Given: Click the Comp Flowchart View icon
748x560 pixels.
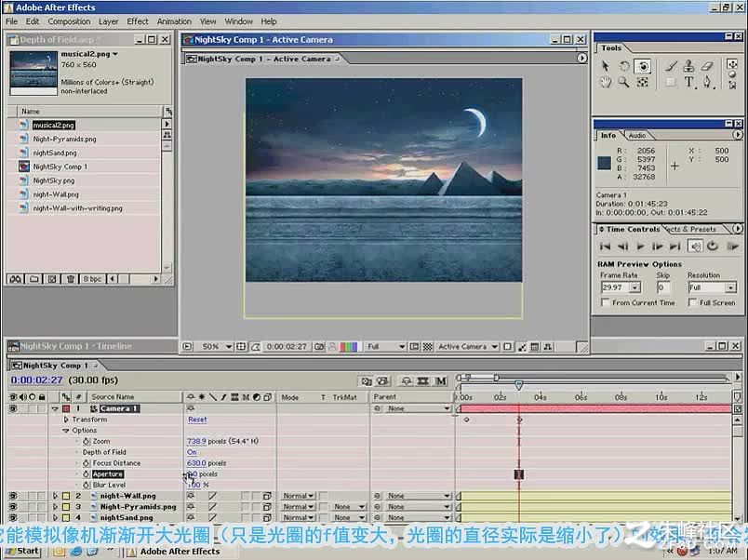Looking at the screenshot, I should pyautogui.click(x=548, y=347).
